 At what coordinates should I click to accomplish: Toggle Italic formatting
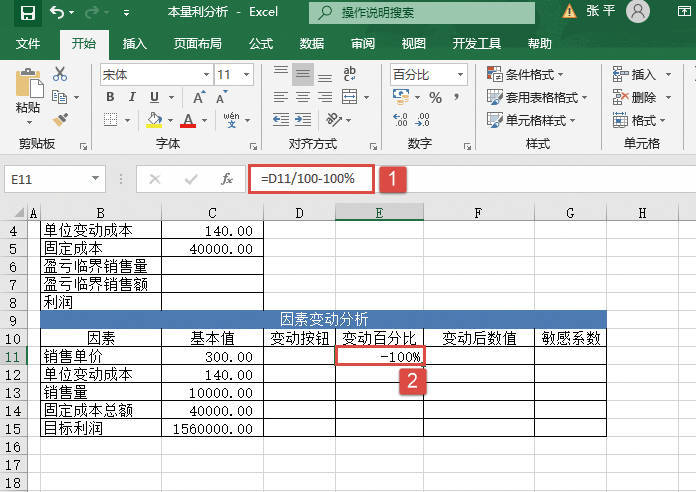132,97
